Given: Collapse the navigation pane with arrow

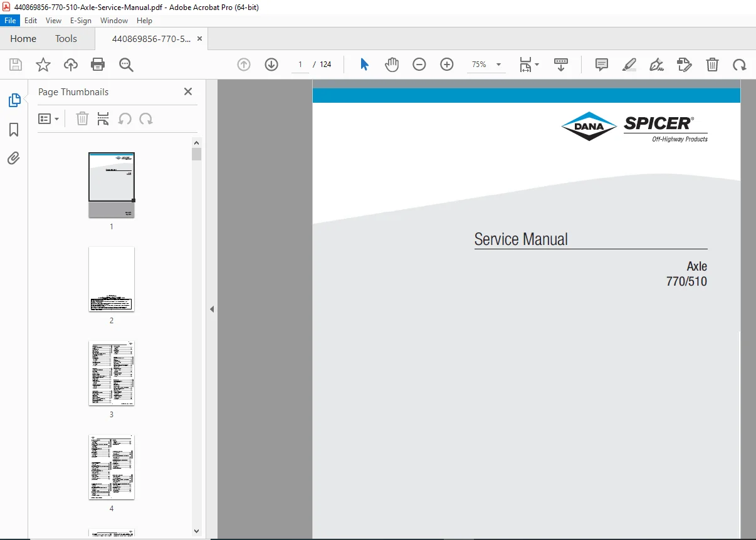Looking at the screenshot, I should pyautogui.click(x=212, y=309).
